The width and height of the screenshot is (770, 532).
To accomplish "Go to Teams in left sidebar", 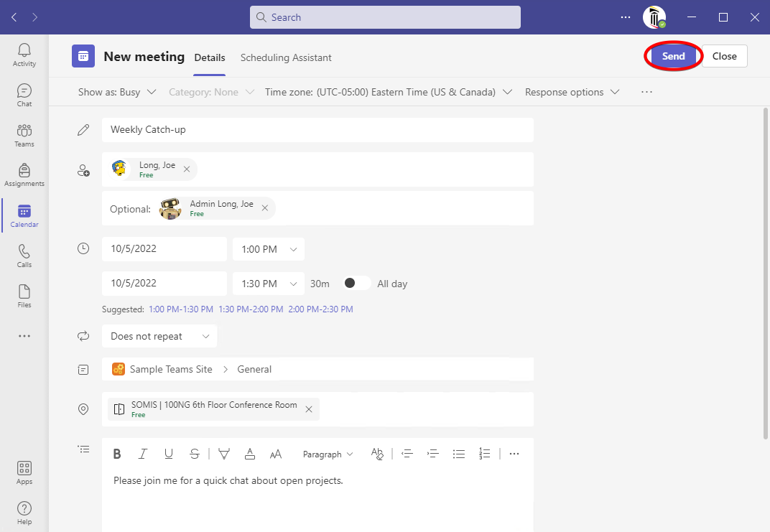I will [x=24, y=136].
